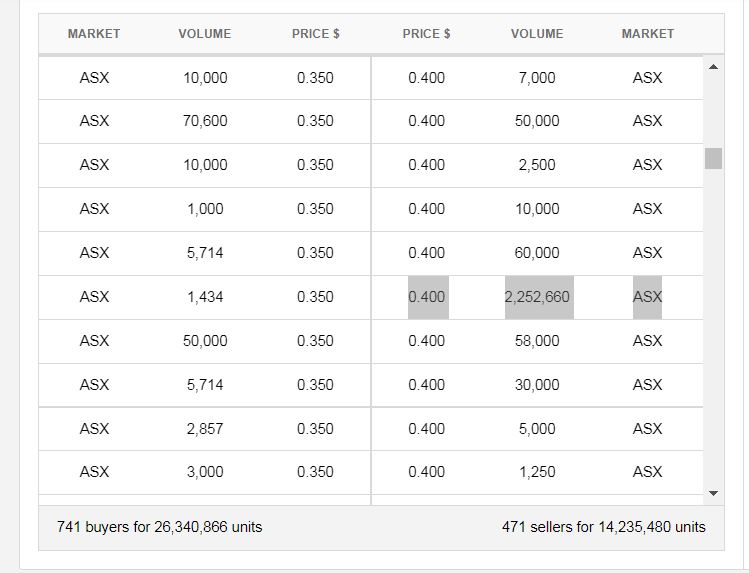Click the 741 buyers summary text

(x=160, y=527)
